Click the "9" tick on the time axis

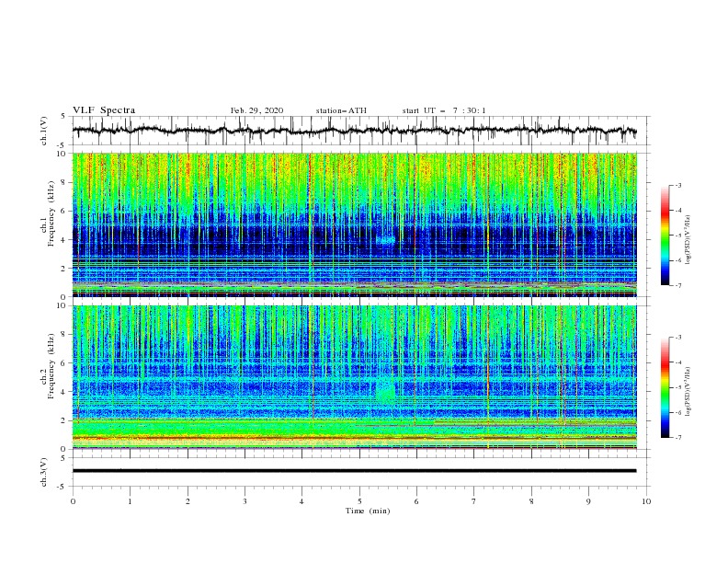pos(588,501)
